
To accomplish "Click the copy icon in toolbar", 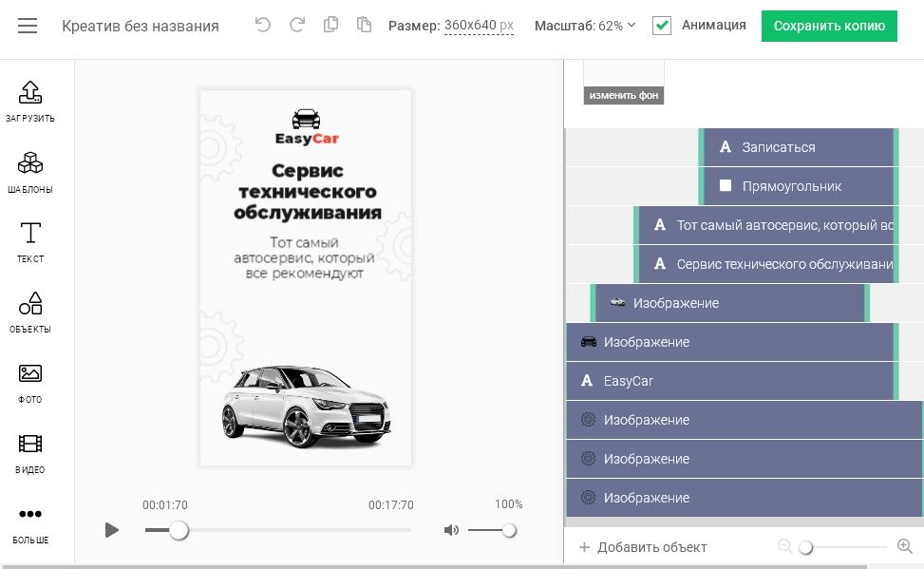I will tap(330, 26).
